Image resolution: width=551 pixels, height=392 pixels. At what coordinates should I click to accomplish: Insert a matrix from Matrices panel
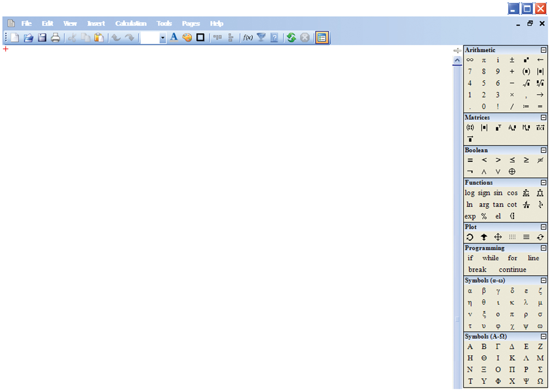pyautogui.click(x=470, y=127)
